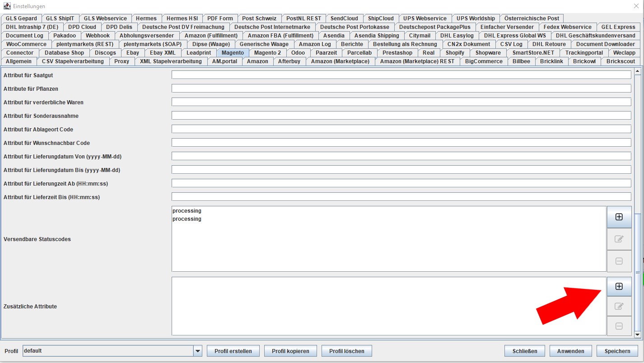Open the Profil dropdown arrow
The width and height of the screenshot is (644, 363).
coord(197,351)
